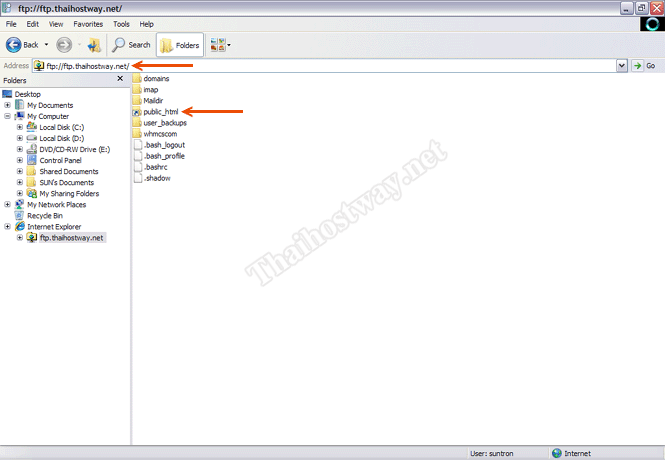Select Control Panel icon in tree
Screen dimensions: 665x460
32,160
